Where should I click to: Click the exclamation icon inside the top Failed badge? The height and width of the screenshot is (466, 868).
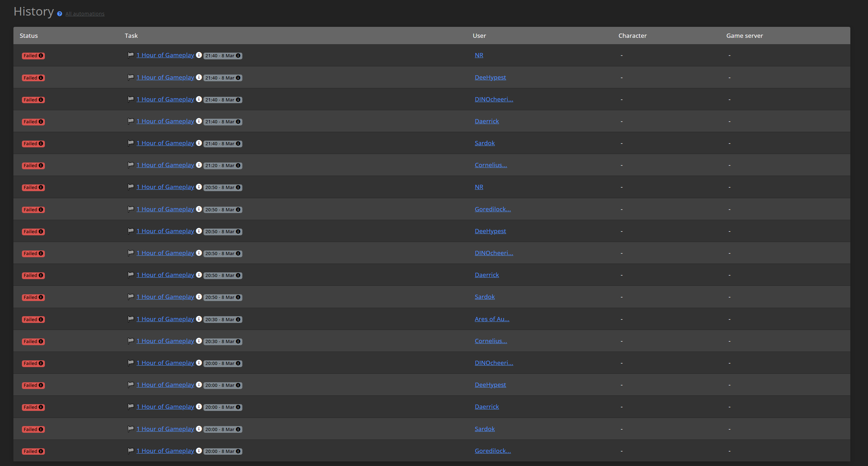click(x=41, y=55)
